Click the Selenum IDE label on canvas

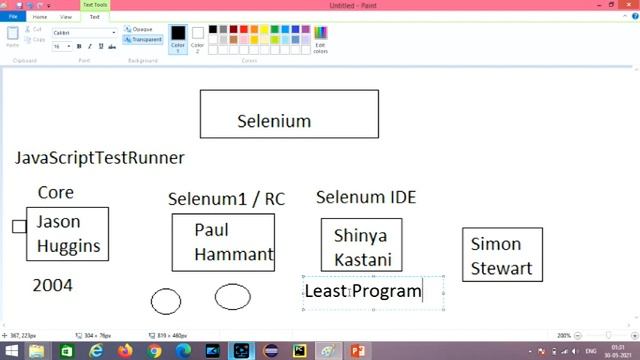pyautogui.click(x=366, y=197)
